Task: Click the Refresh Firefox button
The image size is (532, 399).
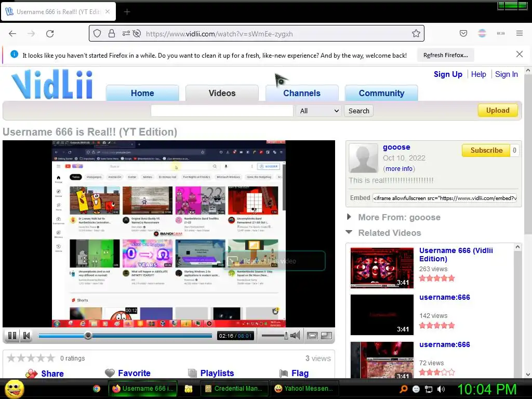Action: click(x=445, y=55)
